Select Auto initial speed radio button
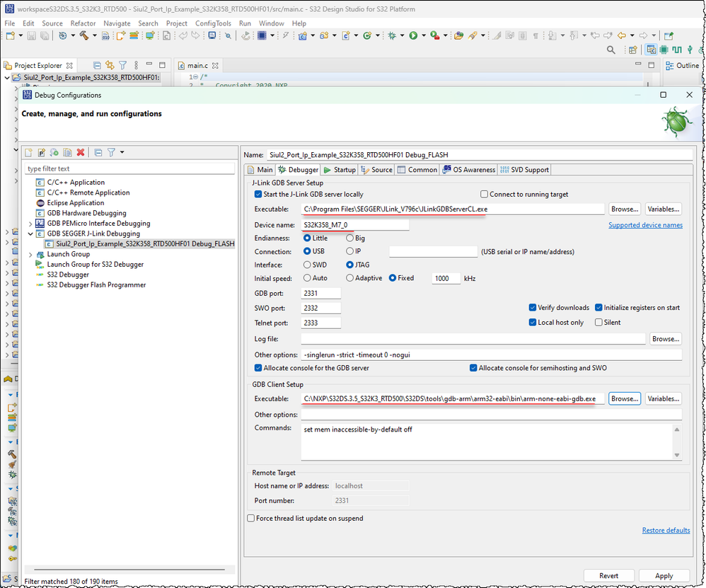The image size is (706, 588). coord(307,278)
